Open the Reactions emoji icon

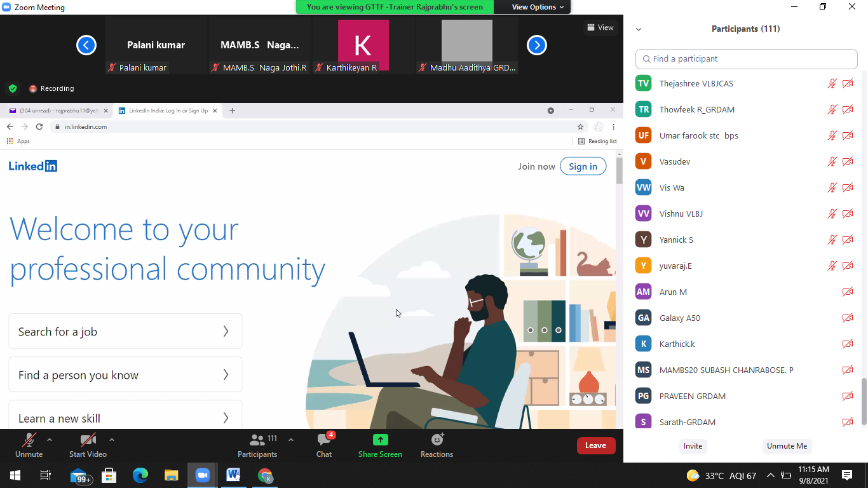(x=437, y=440)
